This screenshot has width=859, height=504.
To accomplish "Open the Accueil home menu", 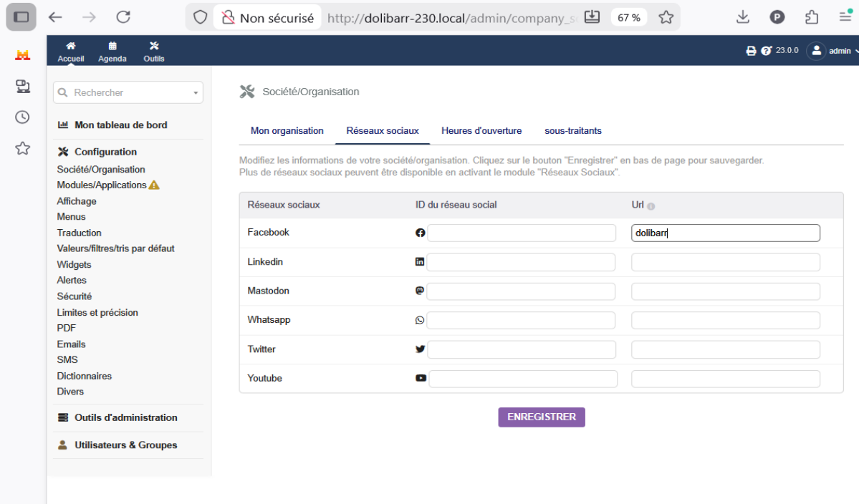I will tap(71, 52).
